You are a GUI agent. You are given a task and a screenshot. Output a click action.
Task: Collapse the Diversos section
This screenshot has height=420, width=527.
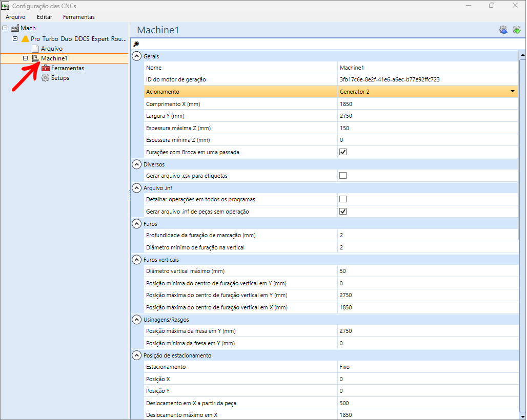[136, 164]
